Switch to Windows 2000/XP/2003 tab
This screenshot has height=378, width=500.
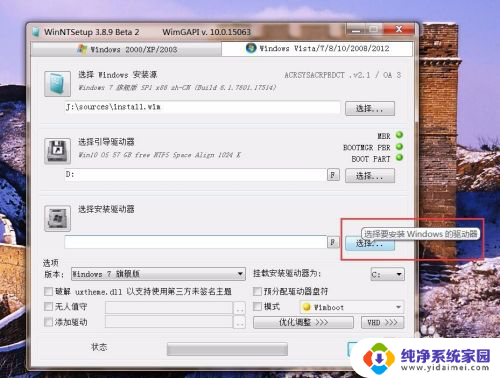click(x=126, y=50)
